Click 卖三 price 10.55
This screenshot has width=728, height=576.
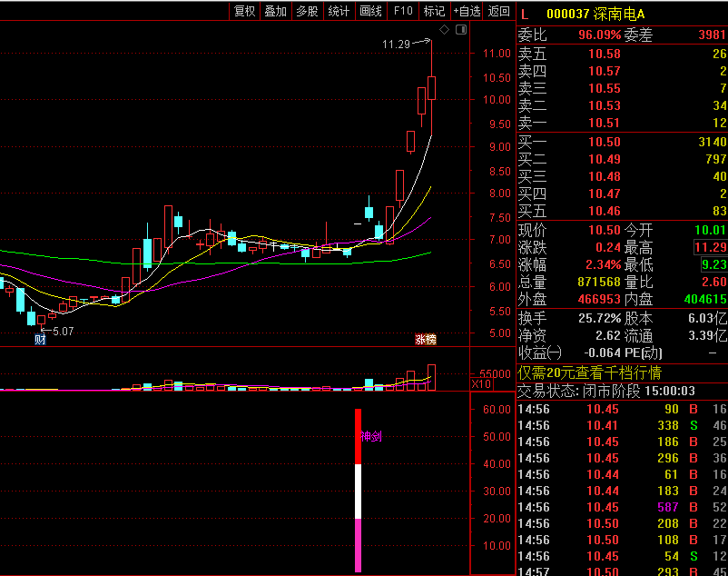coord(605,88)
